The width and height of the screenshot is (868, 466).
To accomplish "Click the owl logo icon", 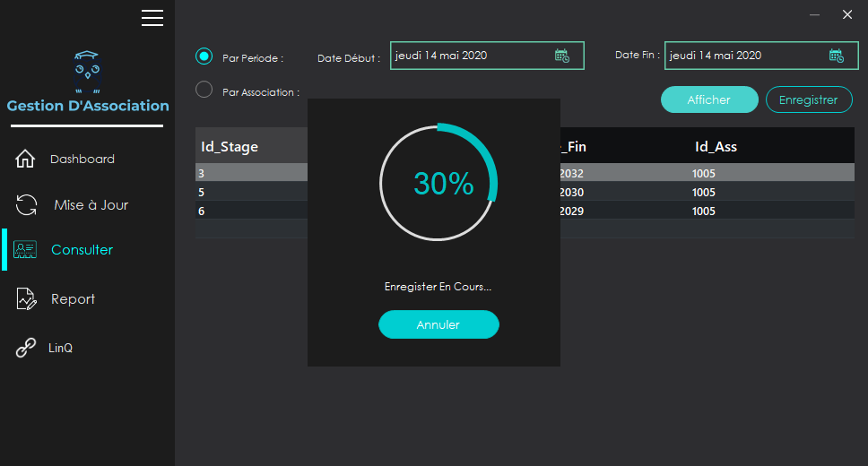I will 87,72.
